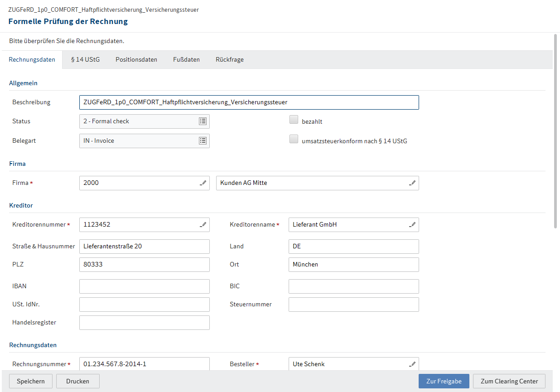The height and width of the screenshot is (392, 560).
Task: Click the Allgemein section heading
Action: pos(23,83)
